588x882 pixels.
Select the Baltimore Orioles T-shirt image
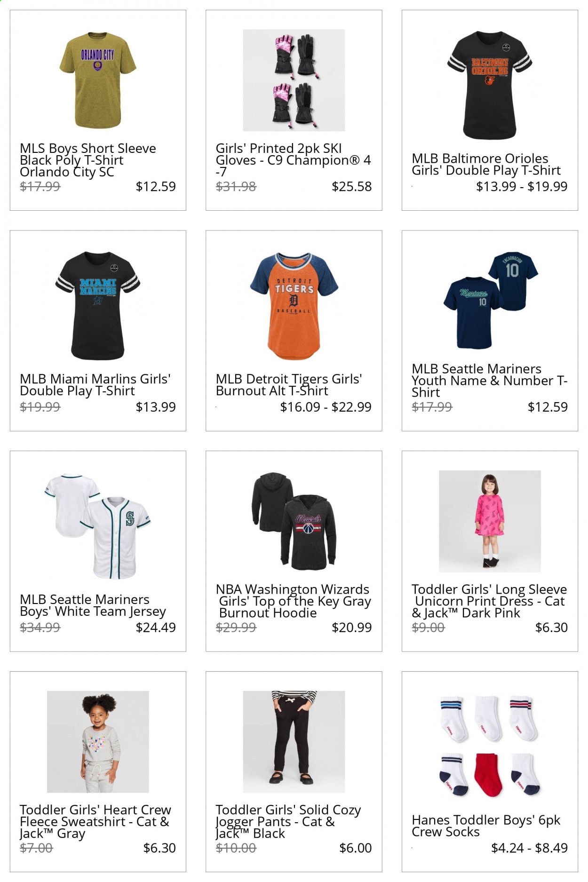[490, 85]
